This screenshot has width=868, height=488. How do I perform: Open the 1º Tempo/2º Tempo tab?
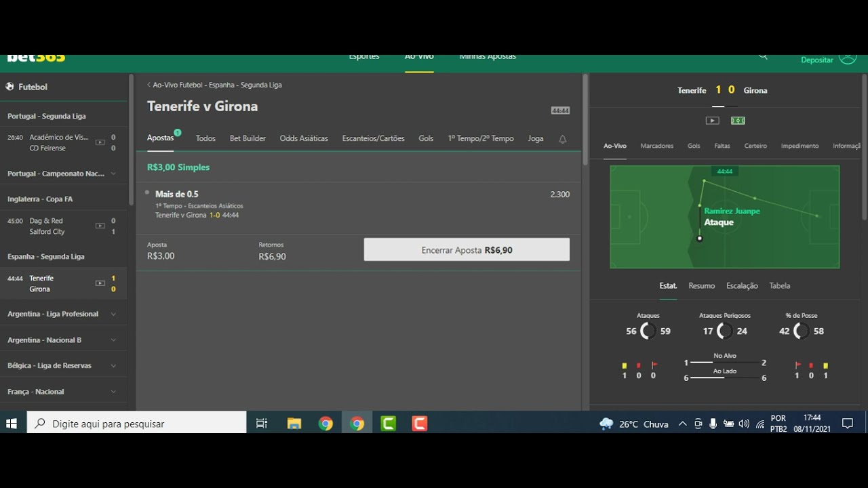click(481, 138)
